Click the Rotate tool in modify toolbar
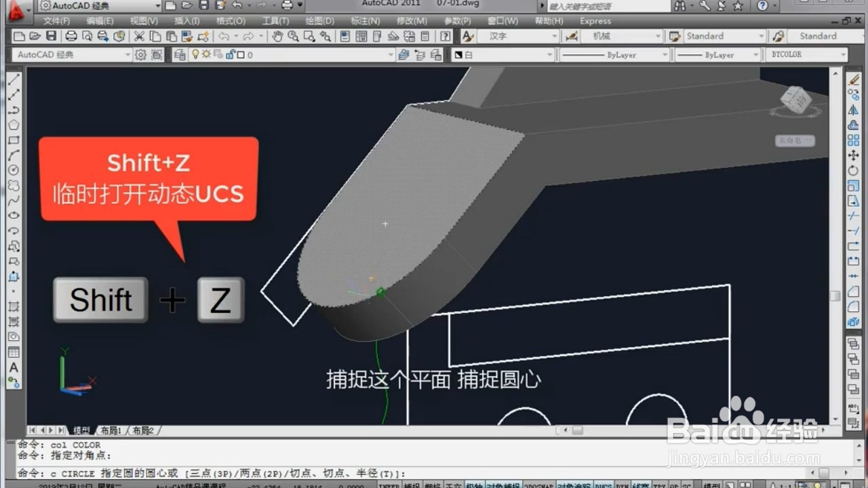Screen dimensions: 868x488 (854, 171)
